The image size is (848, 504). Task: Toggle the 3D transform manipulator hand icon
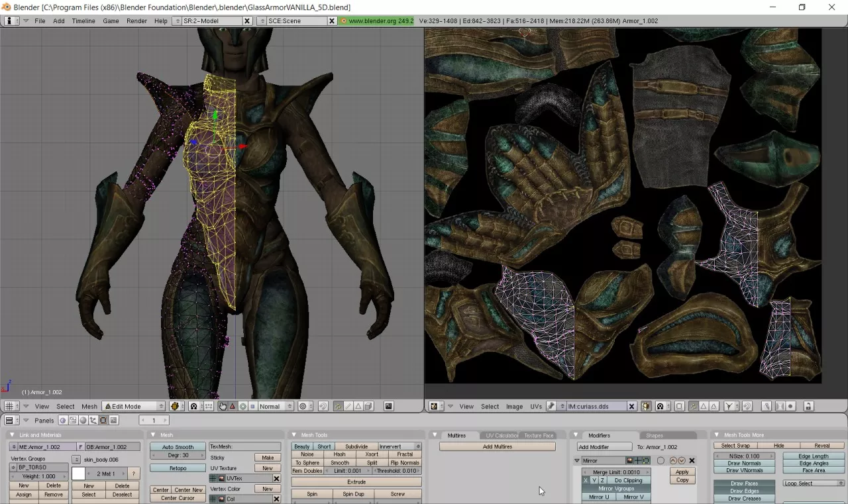(x=223, y=406)
